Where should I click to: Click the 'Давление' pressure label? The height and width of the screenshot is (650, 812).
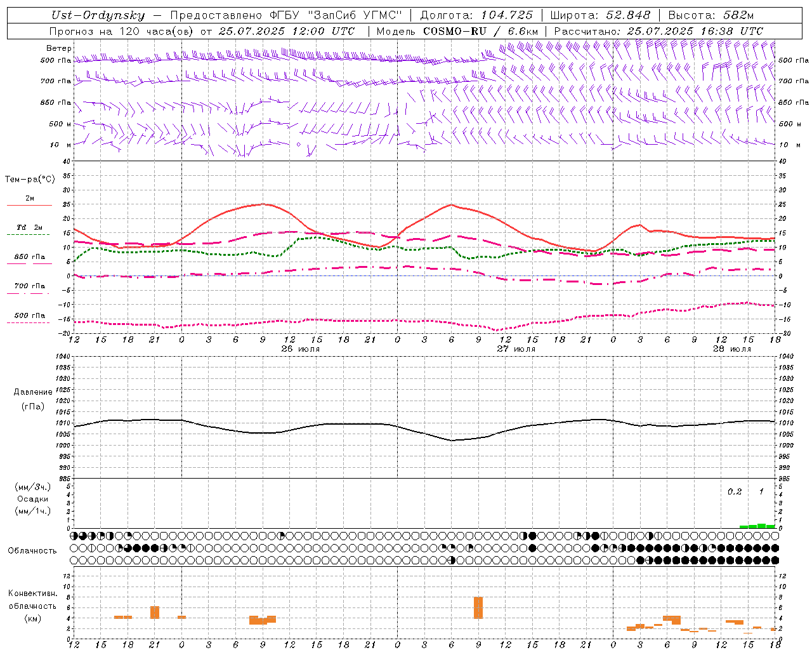[x=33, y=392]
